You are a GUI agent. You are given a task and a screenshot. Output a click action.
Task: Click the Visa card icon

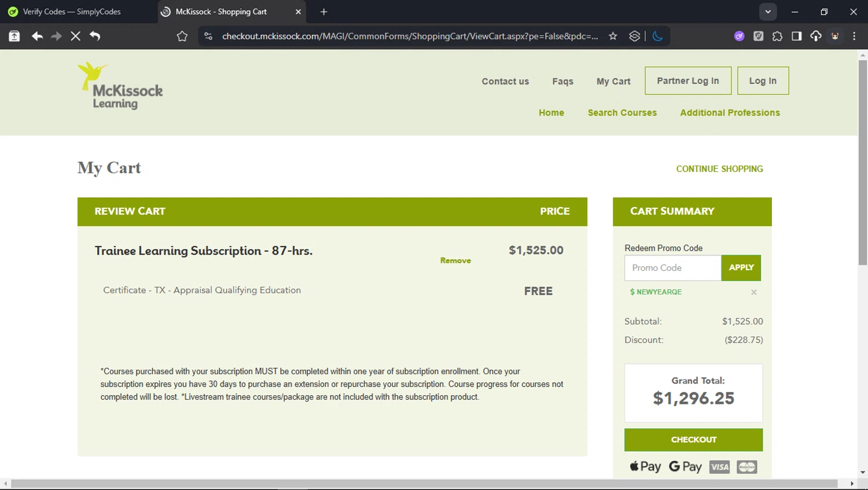coord(719,467)
